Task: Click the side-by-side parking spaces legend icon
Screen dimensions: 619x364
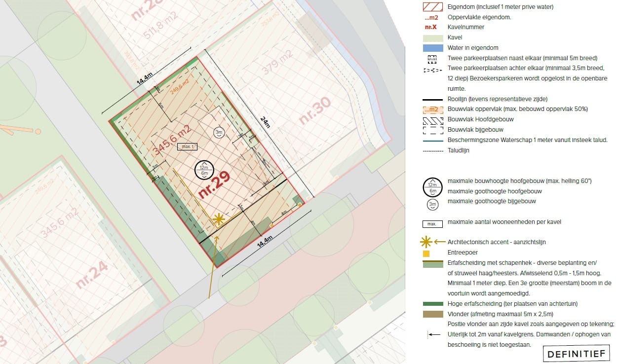Action: coord(432,58)
